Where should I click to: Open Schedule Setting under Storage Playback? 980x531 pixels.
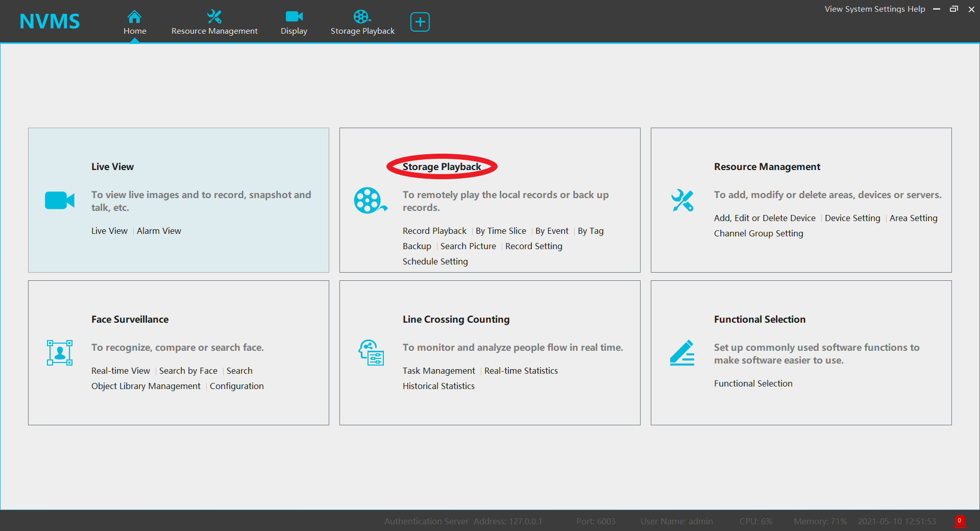[435, 261]
